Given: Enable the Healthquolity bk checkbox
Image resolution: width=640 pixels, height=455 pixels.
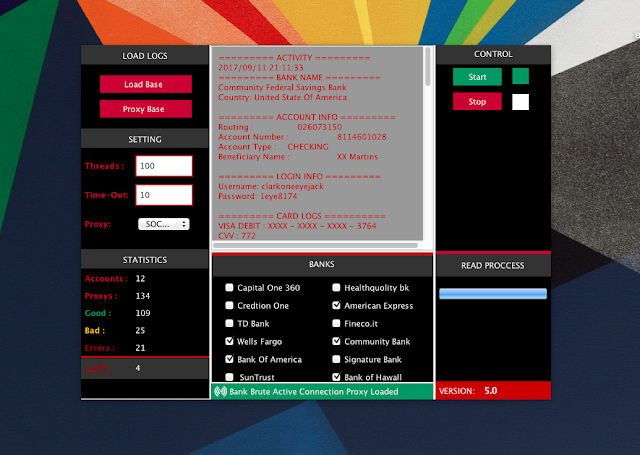Looking at the screenshot, I should [336, 288].
